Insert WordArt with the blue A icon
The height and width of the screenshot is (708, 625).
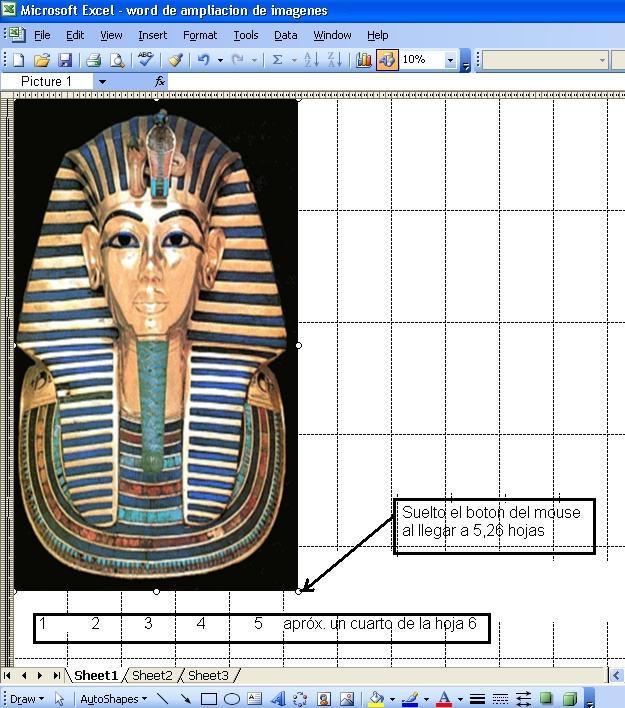278,699
